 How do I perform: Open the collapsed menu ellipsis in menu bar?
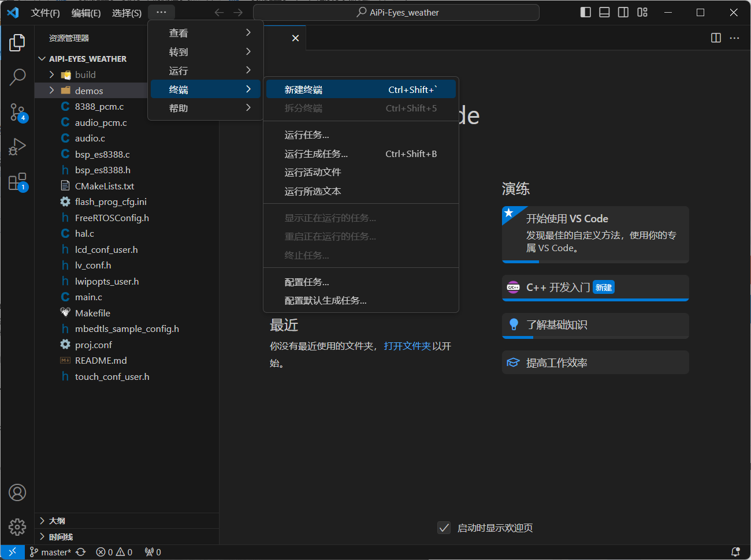pyautogui.click(x=161, y=12)
